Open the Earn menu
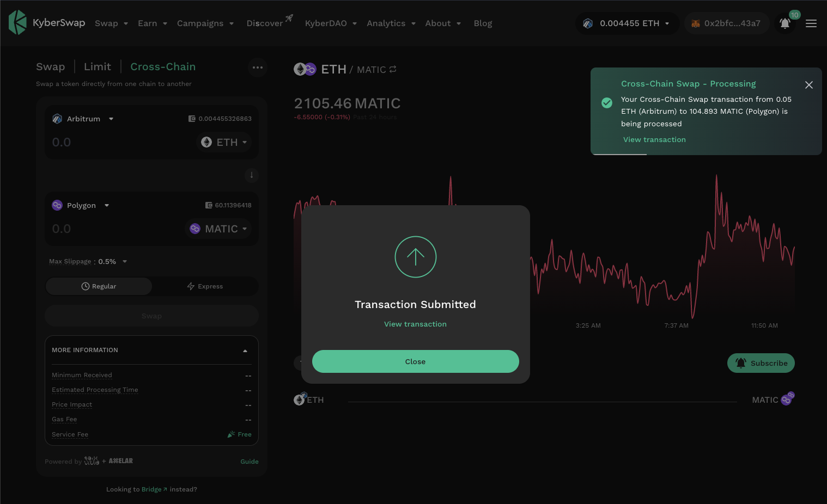Viewport: 827px width, 504px height. [x=152, y=23]
